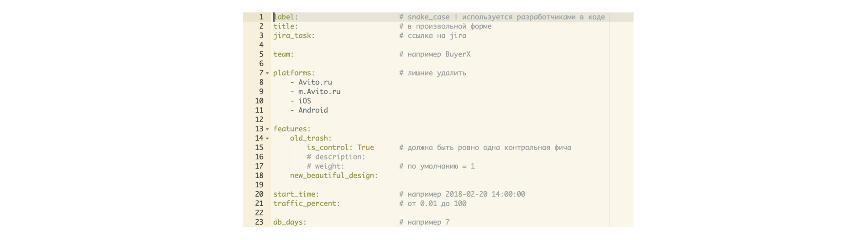
Task: Click the Avito.ru list entry
Action: click(315, 82)
